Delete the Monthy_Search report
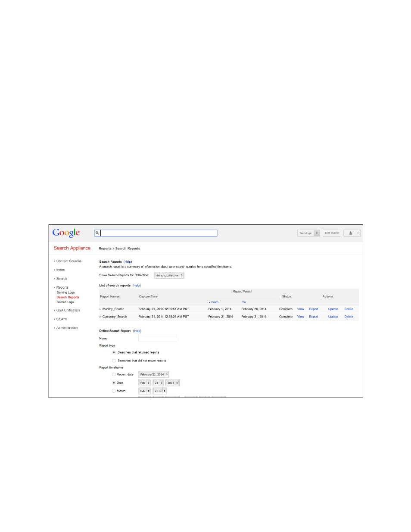 point(349,309)
